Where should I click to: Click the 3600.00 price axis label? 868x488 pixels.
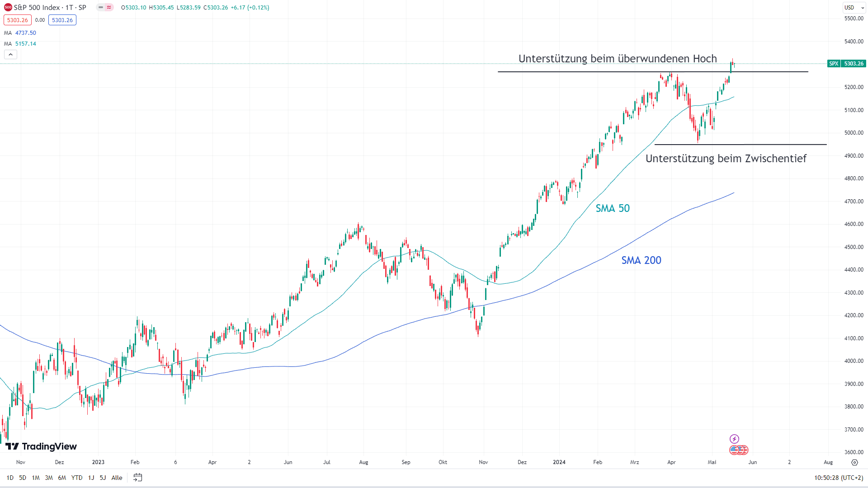[x=854, y=452]
